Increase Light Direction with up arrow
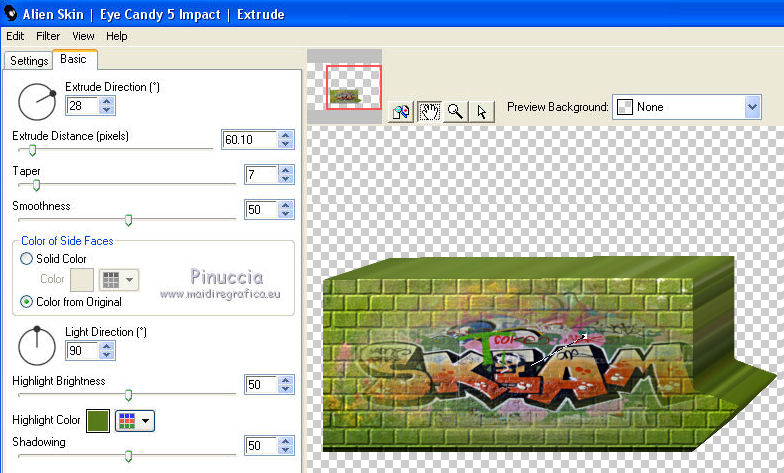The image size is (784, 473). [x=106, y=346]
